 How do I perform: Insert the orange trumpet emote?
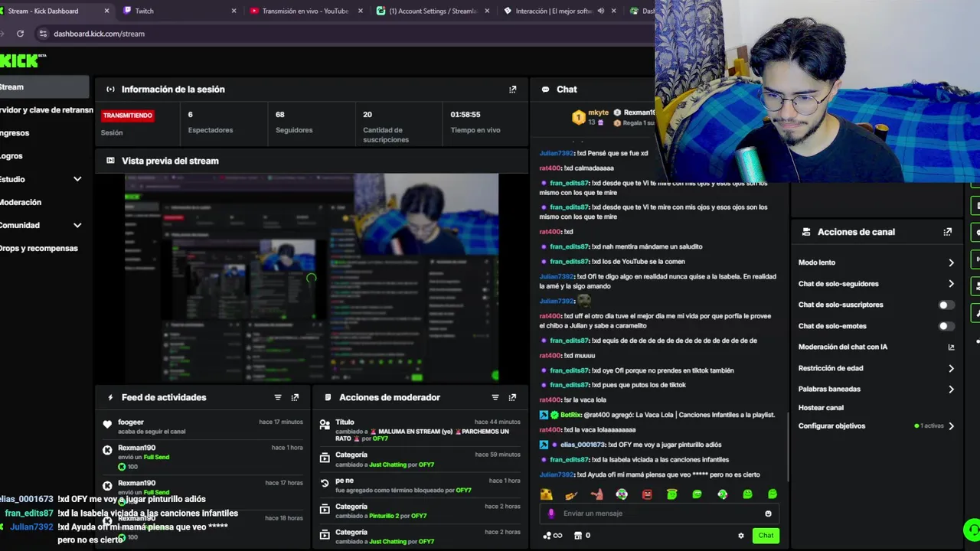click(x=571, y=494)
